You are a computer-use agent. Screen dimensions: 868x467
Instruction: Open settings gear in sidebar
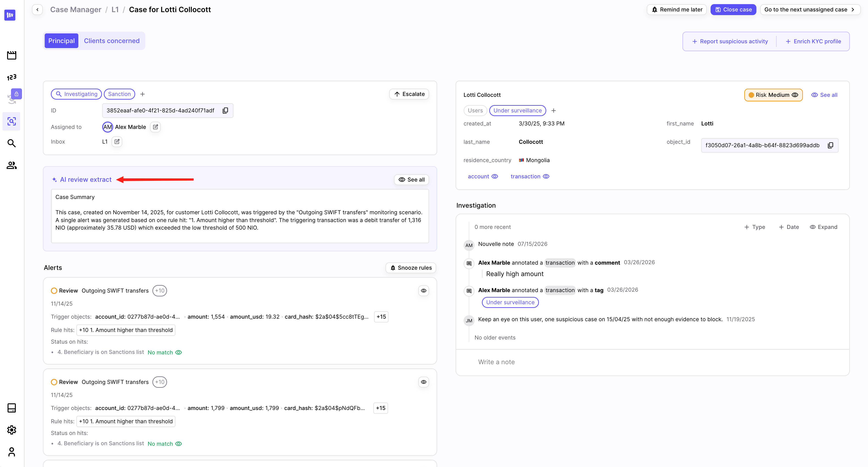tap(11, 430)
